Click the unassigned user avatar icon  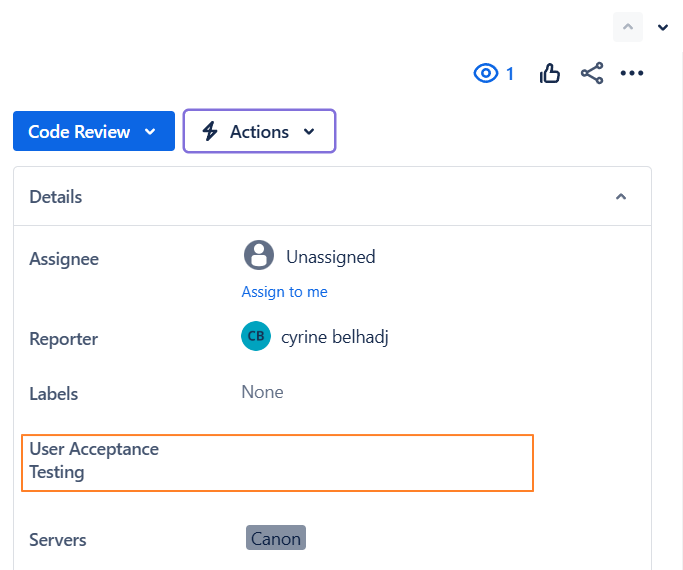point(259,255)
